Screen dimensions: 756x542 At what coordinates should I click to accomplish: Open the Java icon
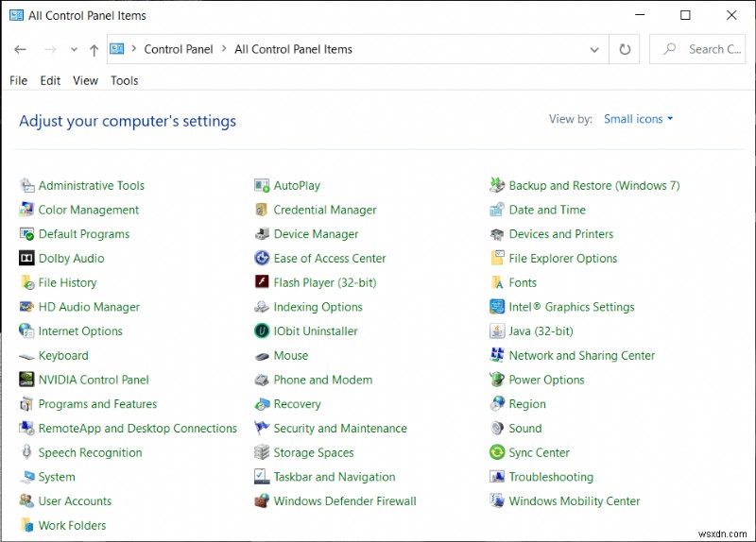(x=497, y=331)
